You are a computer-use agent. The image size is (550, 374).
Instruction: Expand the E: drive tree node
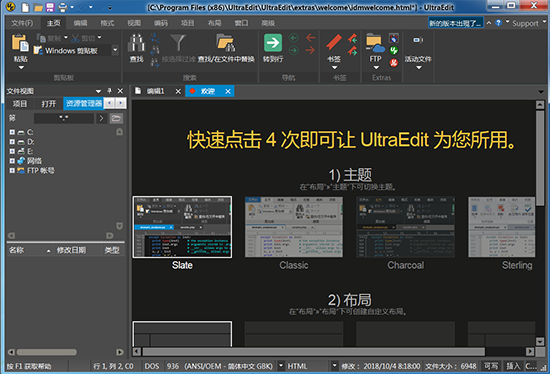[12, 151]
